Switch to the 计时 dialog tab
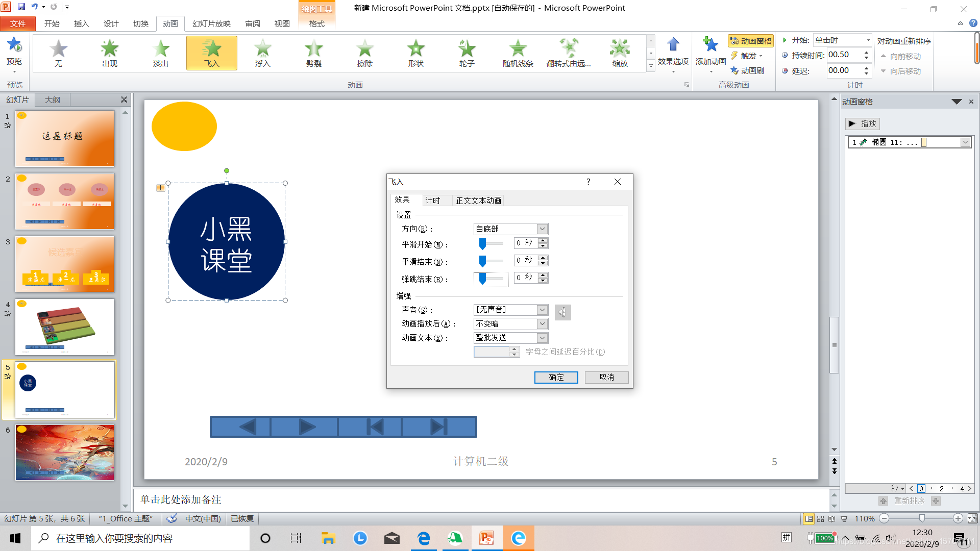980x551 pixels. pyautogui.click(x=432, y=201)
